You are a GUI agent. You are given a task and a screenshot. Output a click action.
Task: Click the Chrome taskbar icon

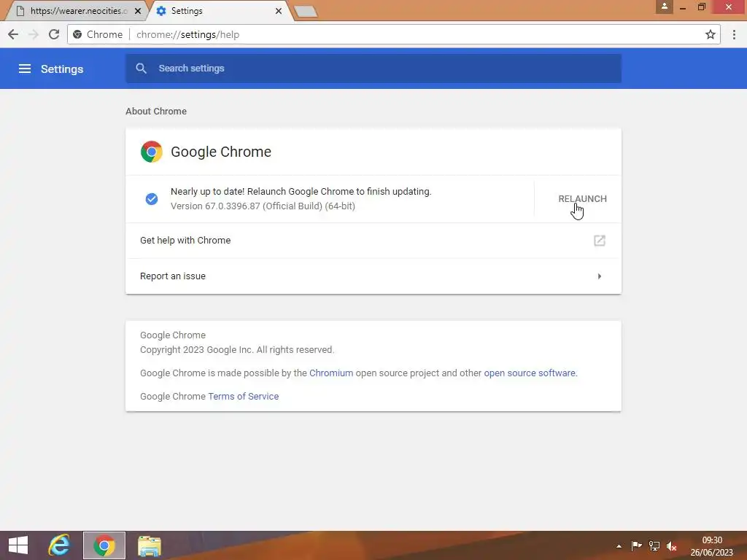[x=104, y=545]
